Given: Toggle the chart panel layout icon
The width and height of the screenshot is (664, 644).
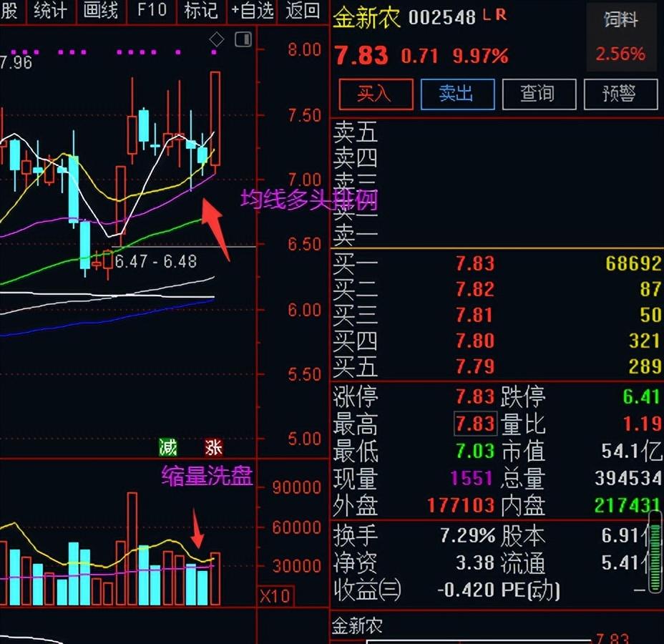Looking at the screenshot, I should 243,39.
